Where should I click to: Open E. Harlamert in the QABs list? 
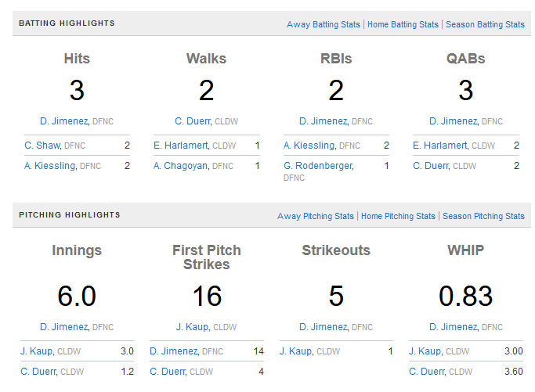pos(440,145)
